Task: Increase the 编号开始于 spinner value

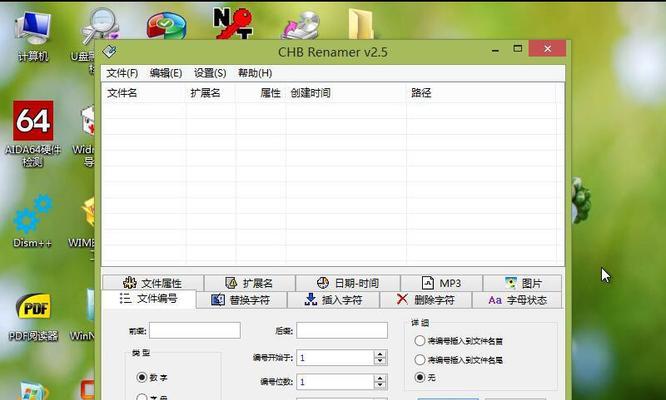Action: pyautogui.click(x=380, y=353)
